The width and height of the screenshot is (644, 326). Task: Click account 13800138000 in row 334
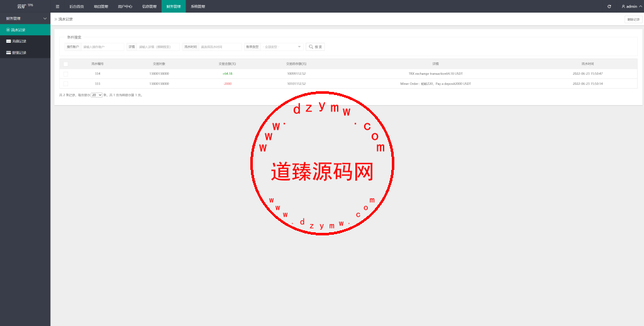159,74
